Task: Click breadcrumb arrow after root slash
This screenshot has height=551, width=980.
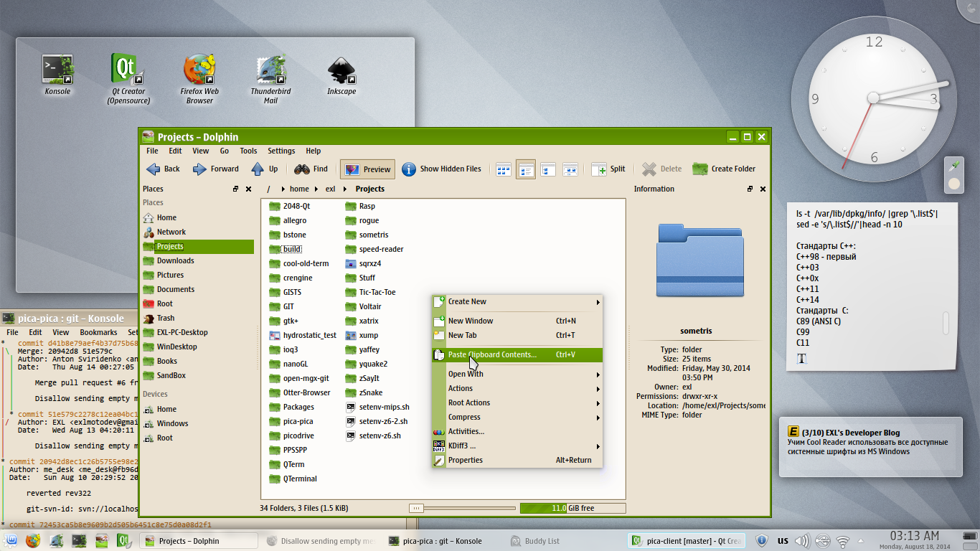Action: 282,189
